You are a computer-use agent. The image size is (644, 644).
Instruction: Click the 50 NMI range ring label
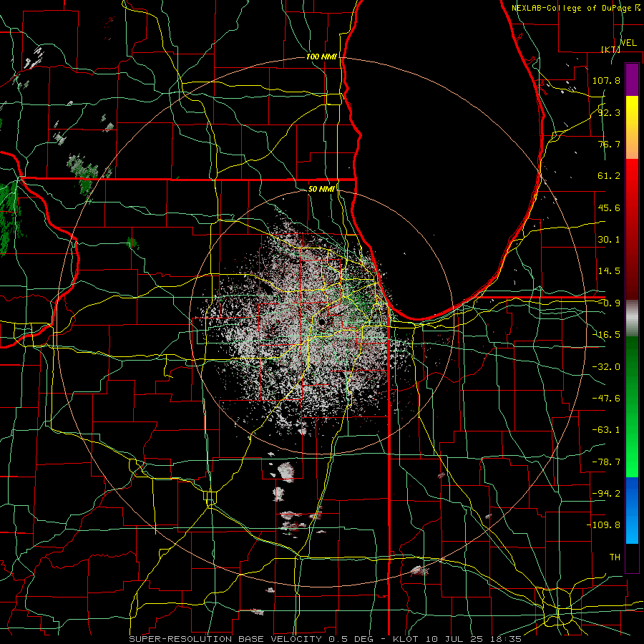[321, 189]
